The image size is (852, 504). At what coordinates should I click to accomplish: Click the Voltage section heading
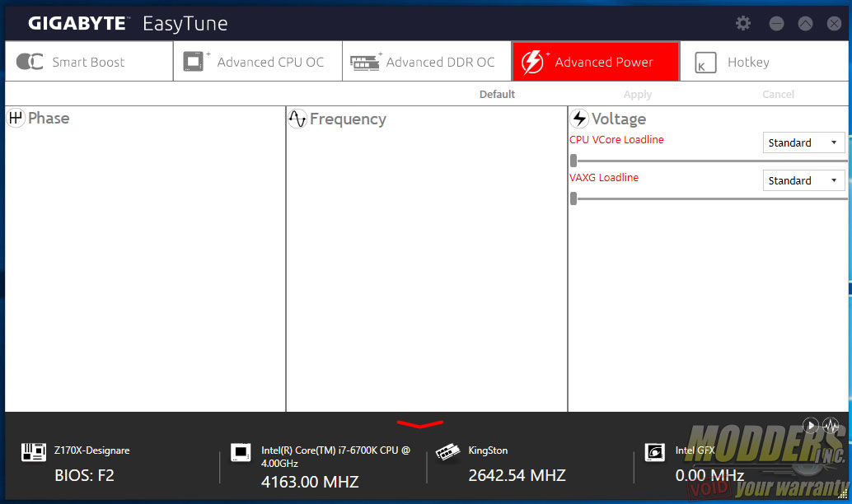coord(619,119)
